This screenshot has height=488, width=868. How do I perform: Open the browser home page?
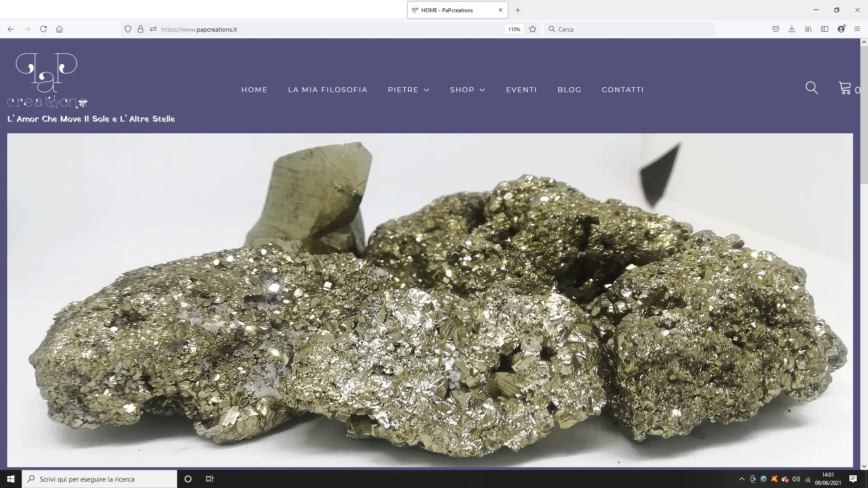point(59,29)
